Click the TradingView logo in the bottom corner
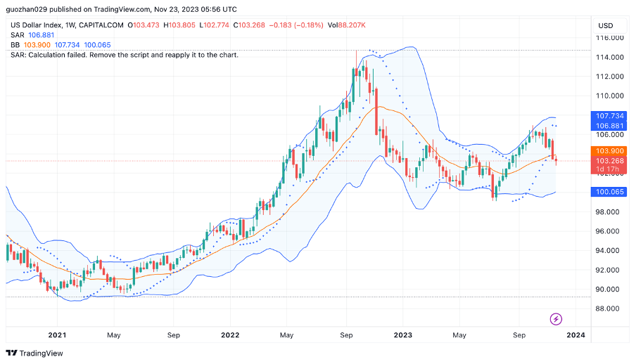 pos(34,353)
